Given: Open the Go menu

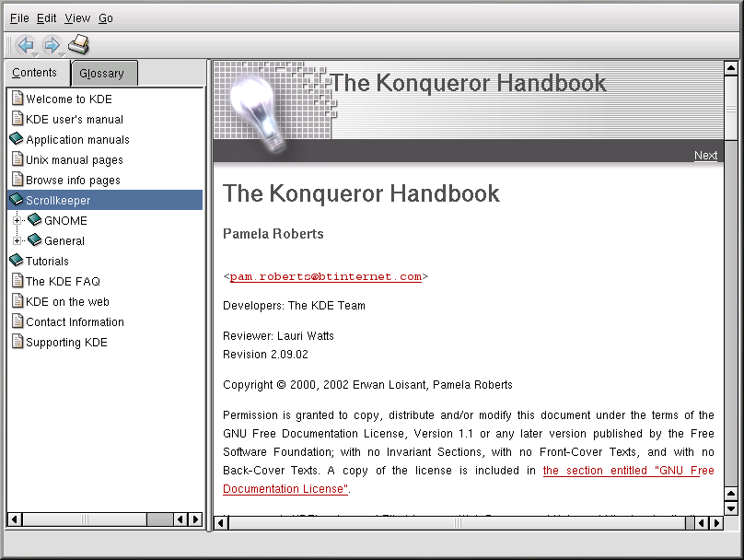Looking at the screenshot, I should pyautogui.click(x=106, y=18).
